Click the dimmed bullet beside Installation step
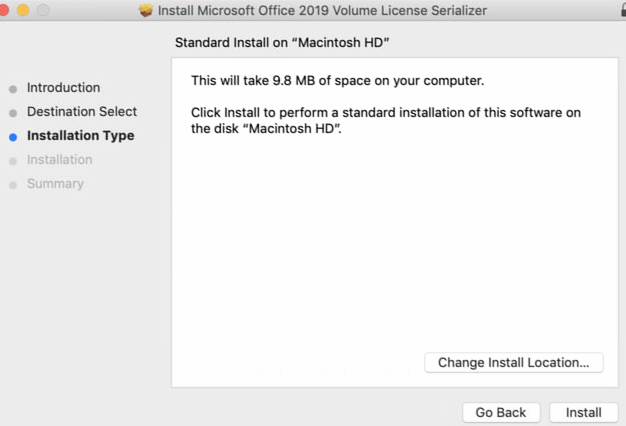Screen dimensions: 626x426 pyautogui.click(x=13, y=161)
